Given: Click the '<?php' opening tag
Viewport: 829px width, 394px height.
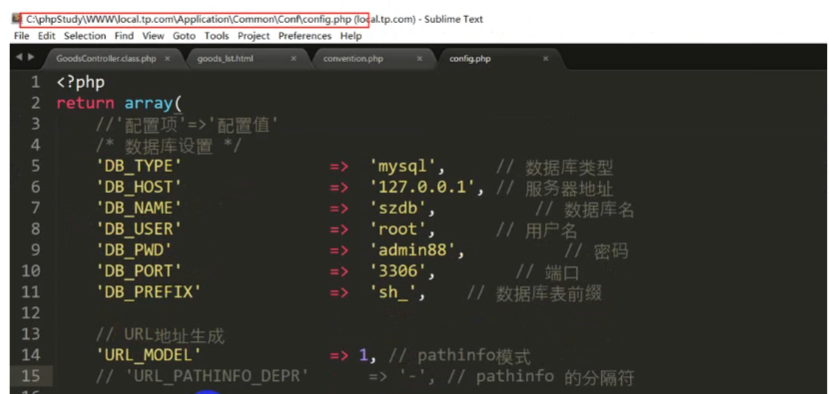Looking at the screenshot, I should coord(81,83).
